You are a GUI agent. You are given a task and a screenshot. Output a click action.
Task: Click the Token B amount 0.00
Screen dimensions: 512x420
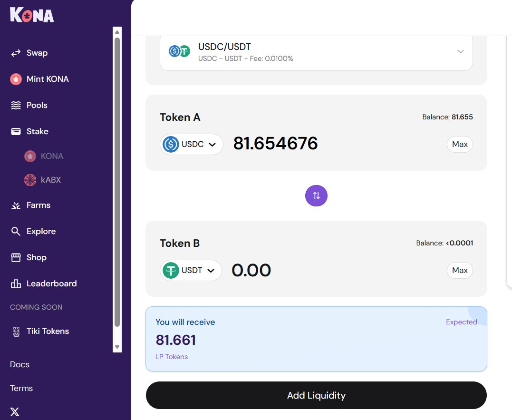tap(251, 270)
